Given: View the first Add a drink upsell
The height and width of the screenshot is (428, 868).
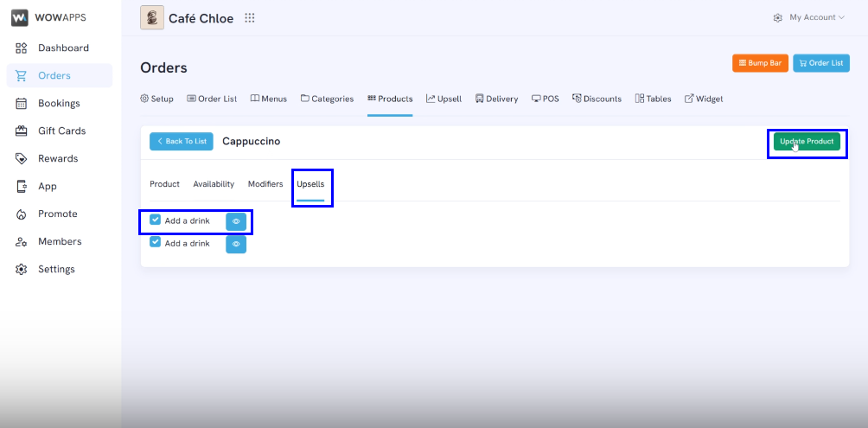Looking at the screenshot, I should tap(236, 221).
